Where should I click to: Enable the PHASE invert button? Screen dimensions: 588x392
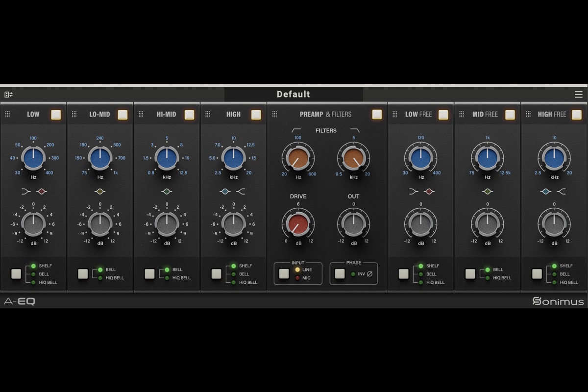[340, 274]
